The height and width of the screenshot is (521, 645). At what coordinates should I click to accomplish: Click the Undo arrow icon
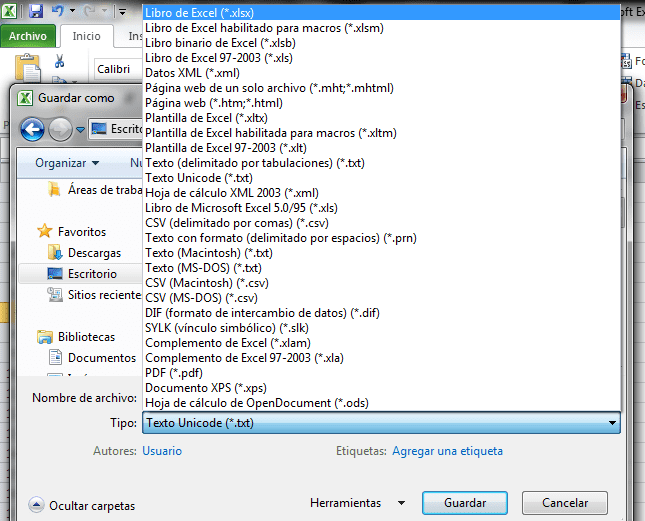pos(58,10)
